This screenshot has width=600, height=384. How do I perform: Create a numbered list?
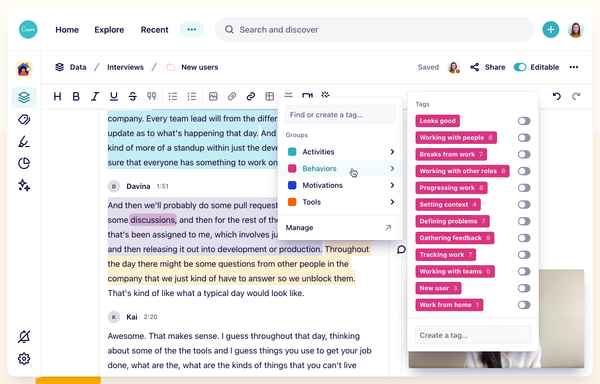click(x=192, y=96)
